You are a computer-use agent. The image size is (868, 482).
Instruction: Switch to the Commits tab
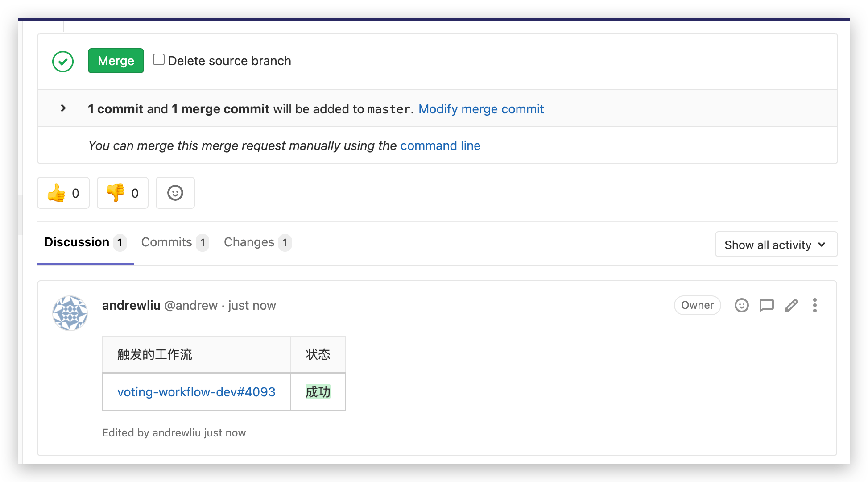point(174,242)
